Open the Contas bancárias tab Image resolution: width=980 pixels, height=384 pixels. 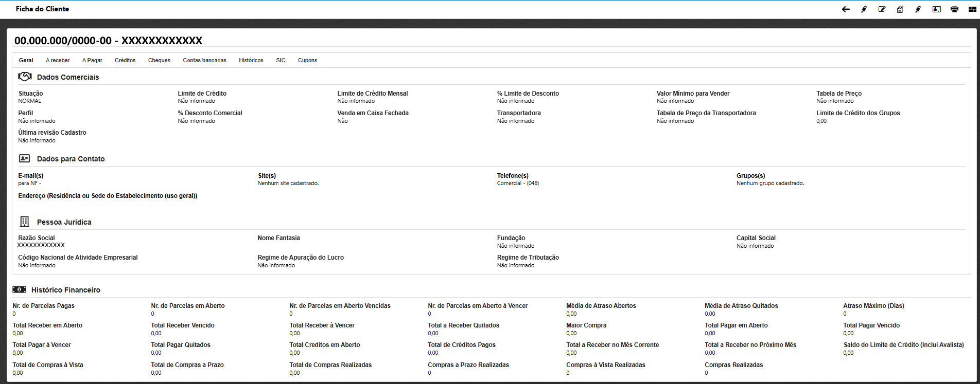coord(204,60)
